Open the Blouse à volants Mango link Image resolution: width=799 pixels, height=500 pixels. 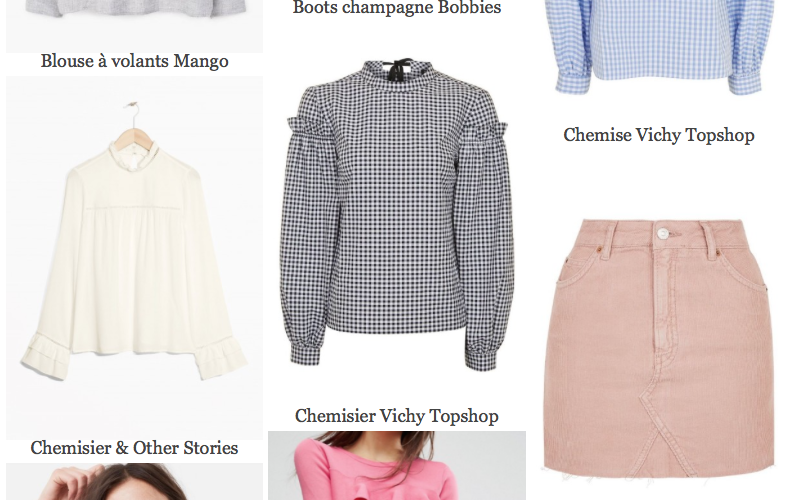click(x=135, y=61)
